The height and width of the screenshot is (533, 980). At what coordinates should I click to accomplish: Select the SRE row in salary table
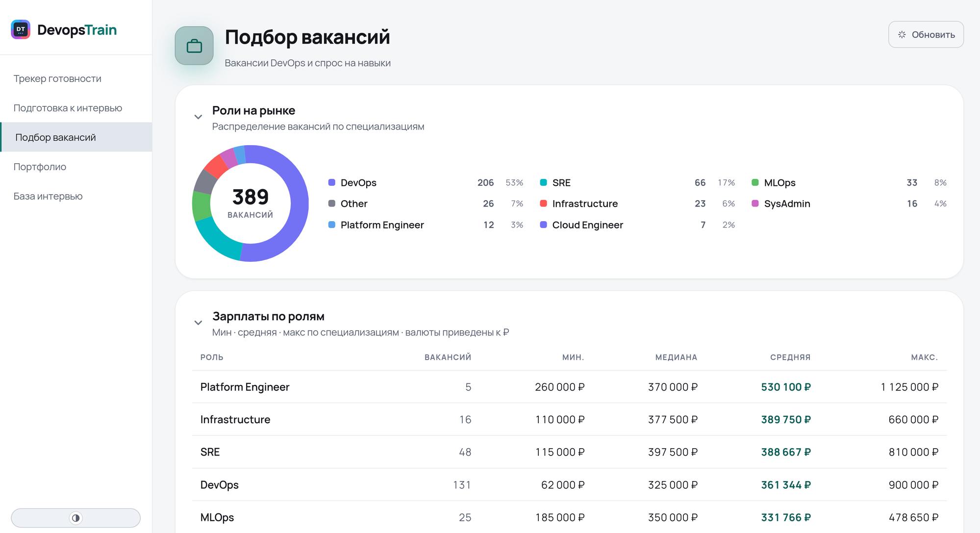[569, 452]
